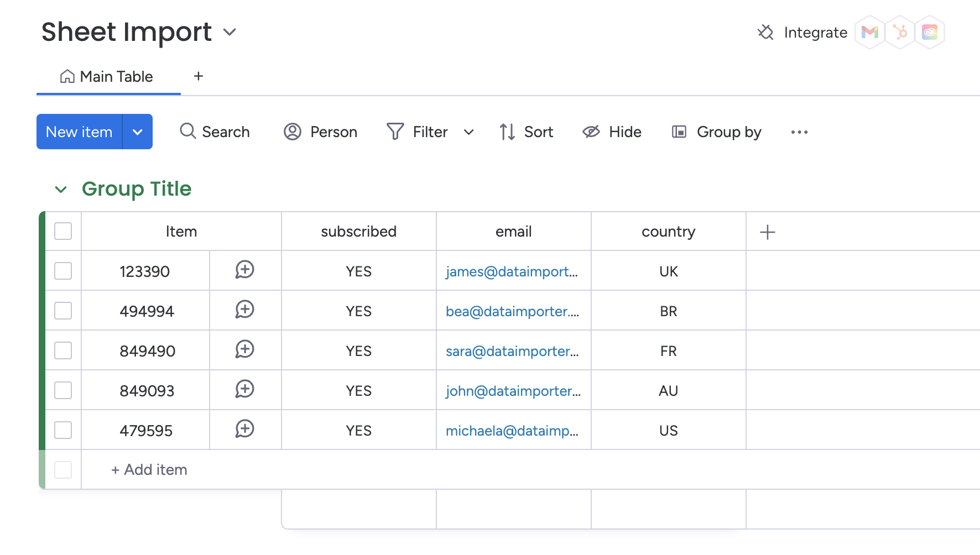Click the email column header

[514, 231]
